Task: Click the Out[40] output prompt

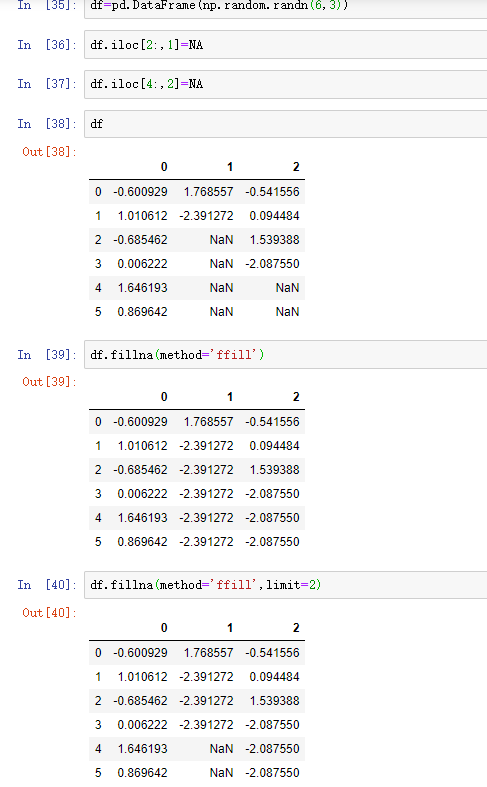Action: [x=49, y=613]
